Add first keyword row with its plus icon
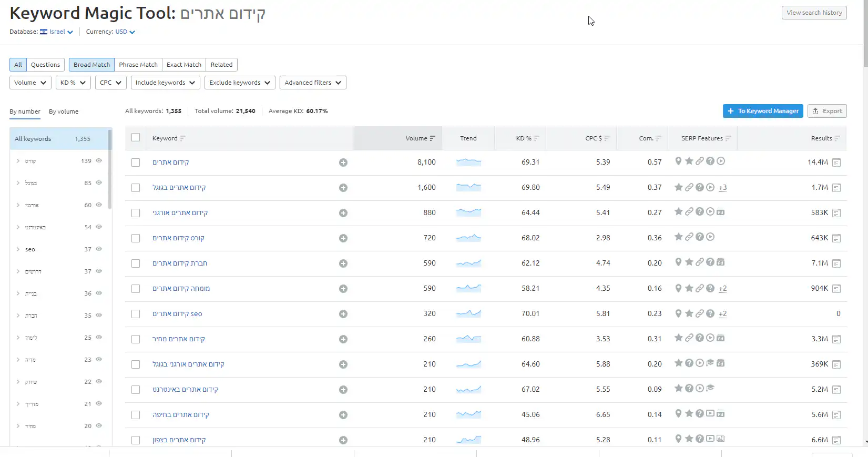868x457 pixels. 343,163
